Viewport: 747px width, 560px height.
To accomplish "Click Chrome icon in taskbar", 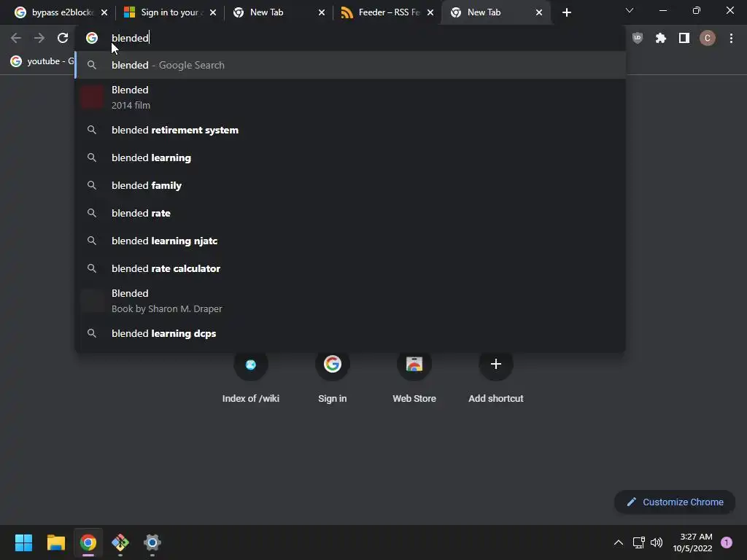I will [x=88, y=542].
